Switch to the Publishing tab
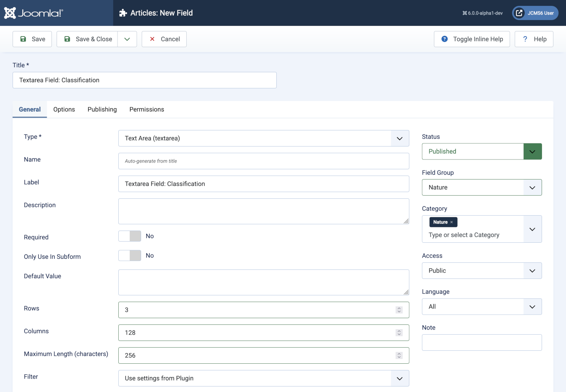566x392 pixels. pyautogui.click(x=102, y=110)
